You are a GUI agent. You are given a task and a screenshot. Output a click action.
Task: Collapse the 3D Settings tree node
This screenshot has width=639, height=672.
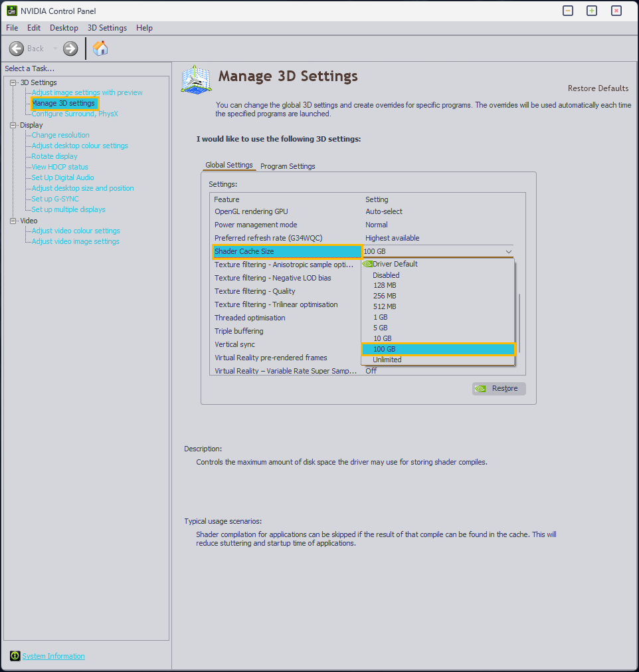pyautogui.click(x=13, y=82)
